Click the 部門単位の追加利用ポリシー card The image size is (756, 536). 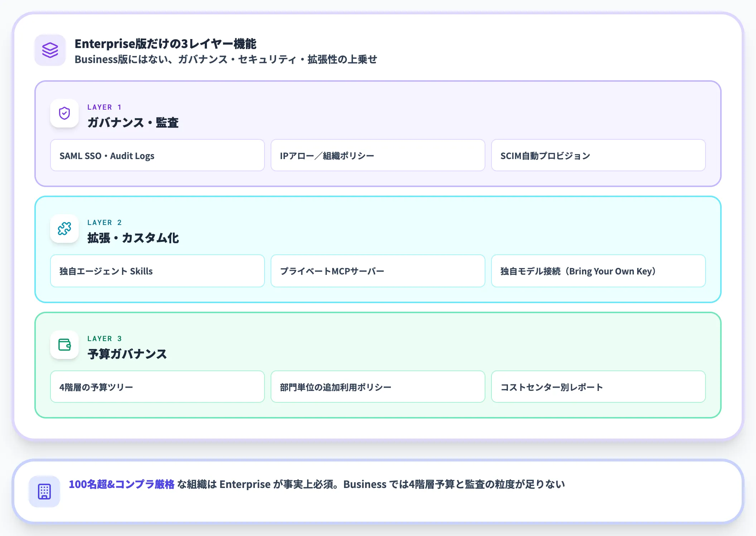tap(378, 387)
